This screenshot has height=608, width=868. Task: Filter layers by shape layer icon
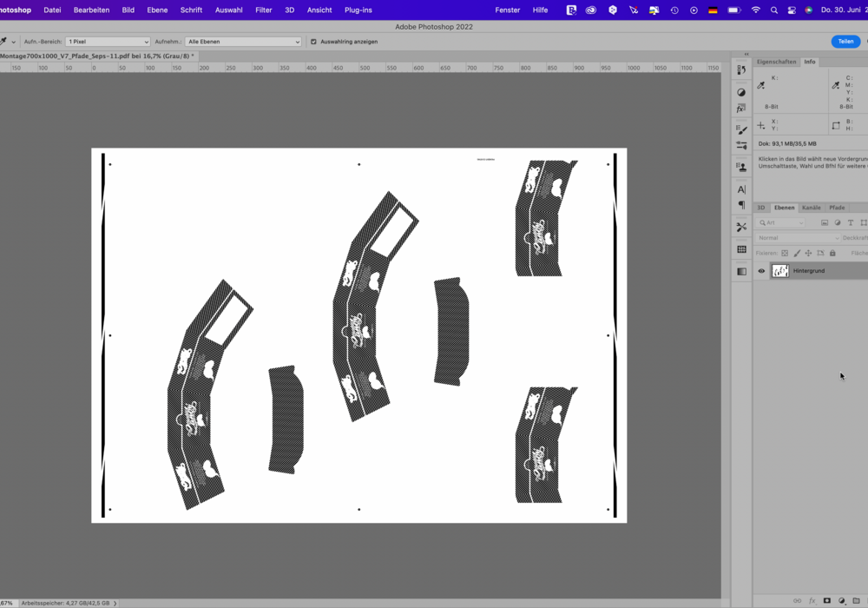coord(864,222)
